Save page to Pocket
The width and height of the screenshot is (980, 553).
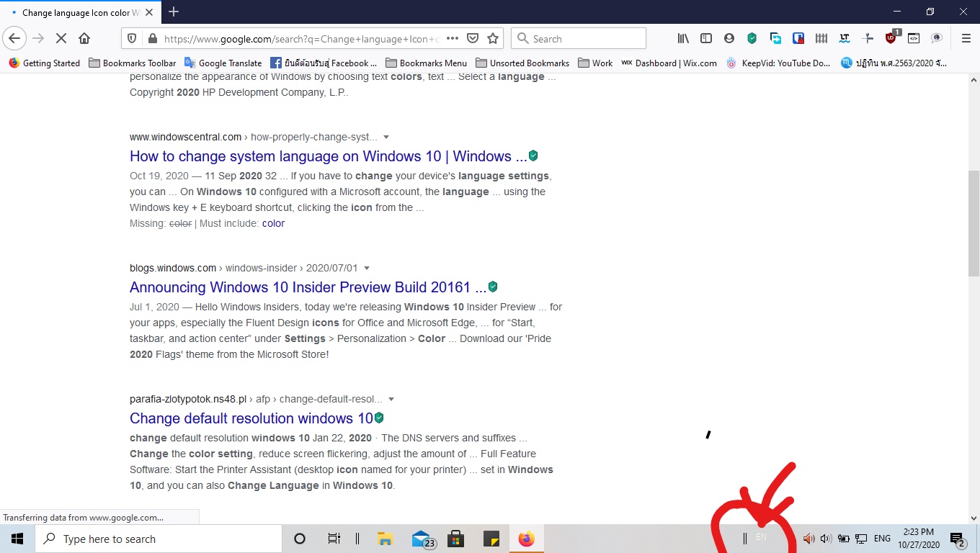[x=473, y=39]
